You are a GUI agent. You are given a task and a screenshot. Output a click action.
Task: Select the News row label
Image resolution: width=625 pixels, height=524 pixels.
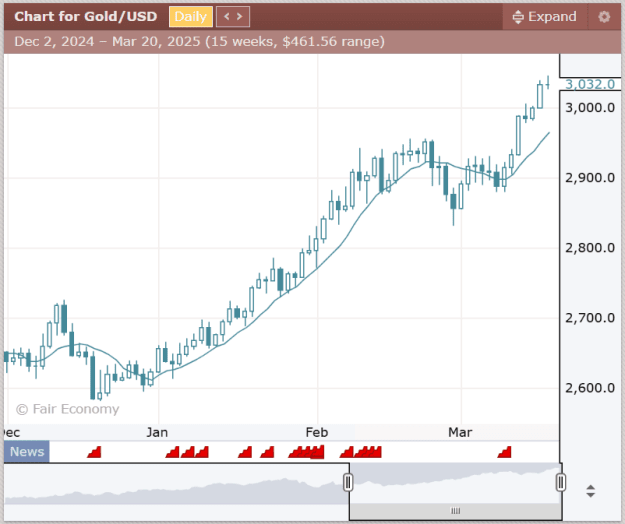click(x=27, y=451)
